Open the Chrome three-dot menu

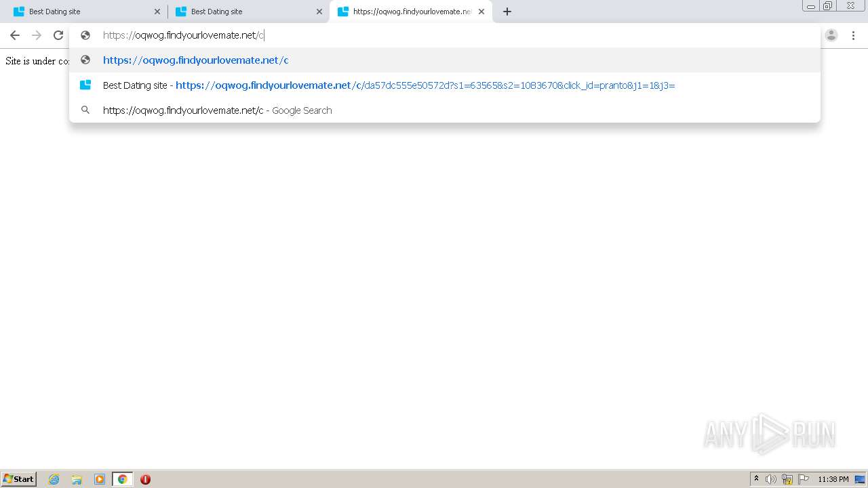coord(853,35)
